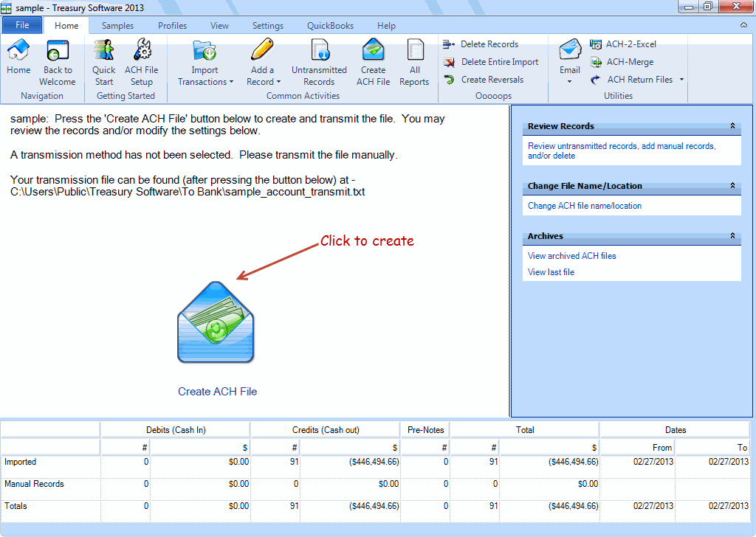756x537 pixels.
Task: Click Change ACH file name/location link
Action: [x=584, y=206]
